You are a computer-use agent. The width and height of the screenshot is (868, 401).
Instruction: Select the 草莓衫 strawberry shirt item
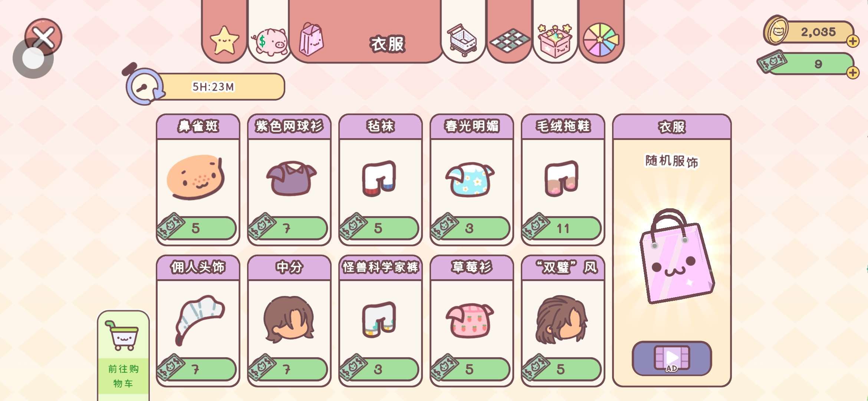pyautogui.click(x=471, y=320)
